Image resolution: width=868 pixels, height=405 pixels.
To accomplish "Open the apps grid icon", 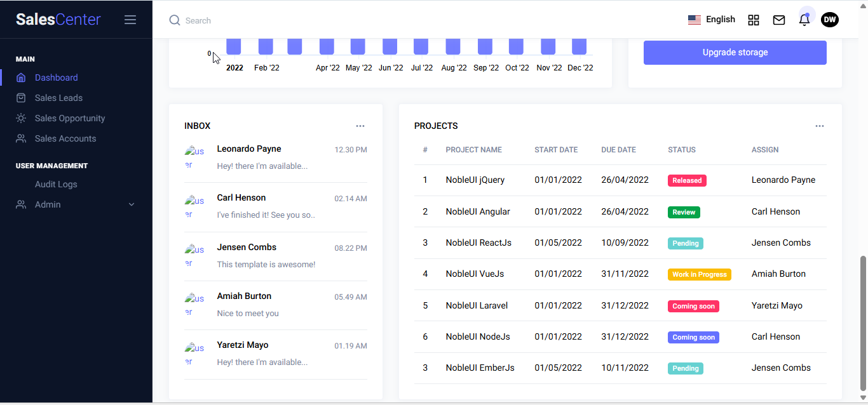I will [x=754, y=20].
